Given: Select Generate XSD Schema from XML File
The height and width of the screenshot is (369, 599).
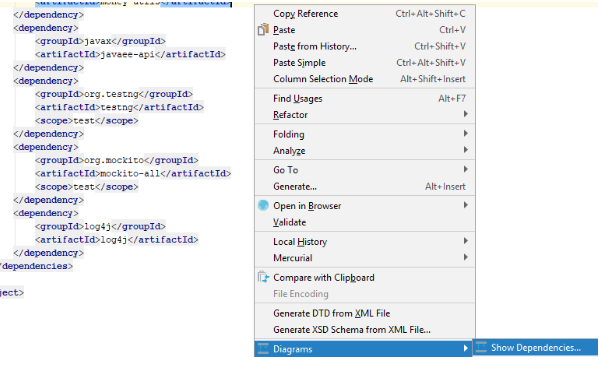Looking at the screenshot, I should 365,330.
